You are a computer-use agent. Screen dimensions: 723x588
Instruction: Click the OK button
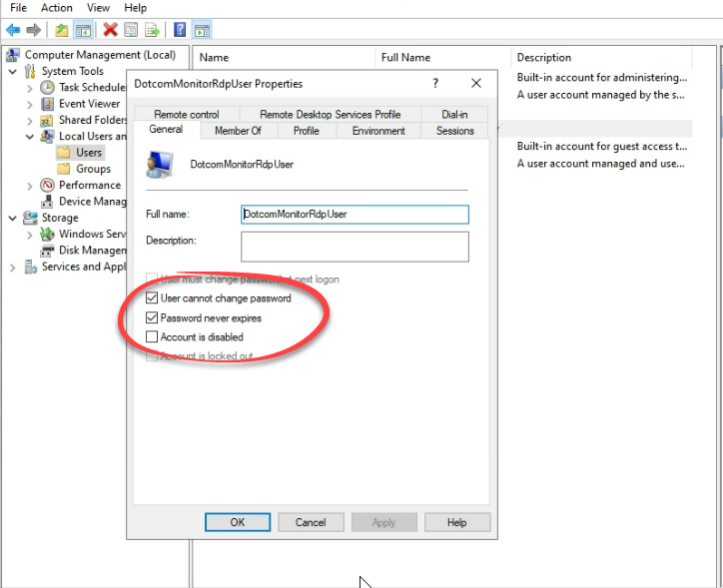pyautogui.click(x=238, y=522)
